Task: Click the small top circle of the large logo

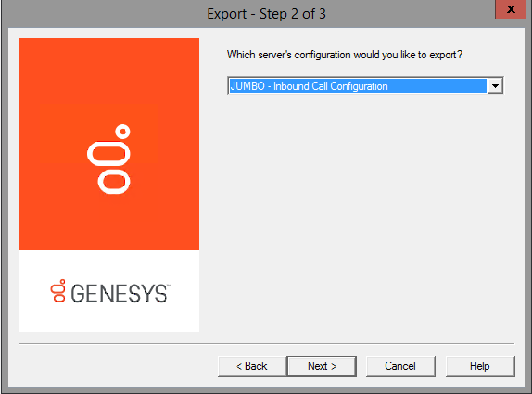Action: (122, 132)
